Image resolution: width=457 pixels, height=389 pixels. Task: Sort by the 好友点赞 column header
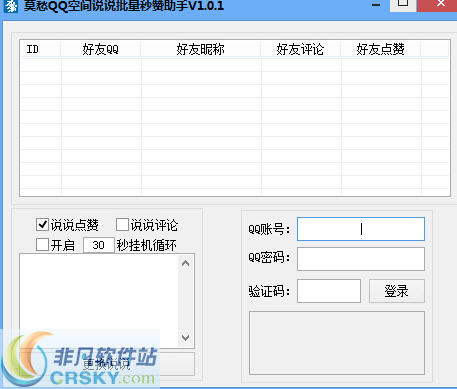point(381,49)
